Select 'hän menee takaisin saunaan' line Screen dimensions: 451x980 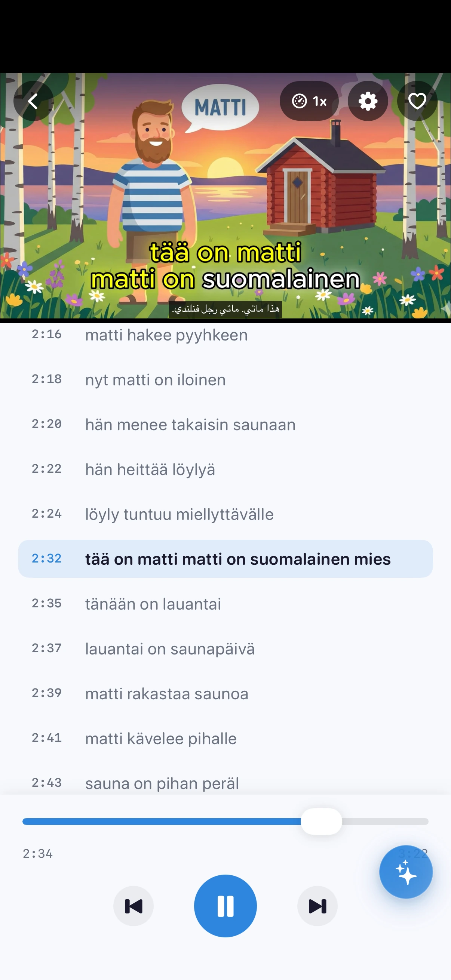click(225, 425)
